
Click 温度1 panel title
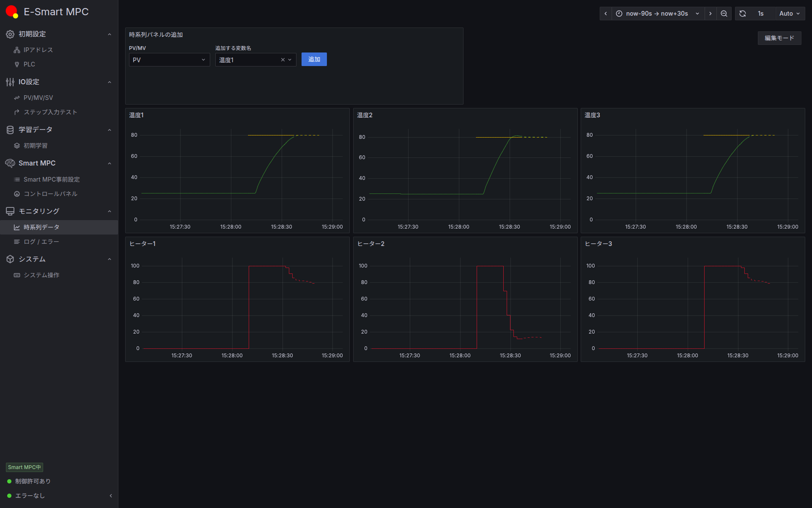click(136, 115)
